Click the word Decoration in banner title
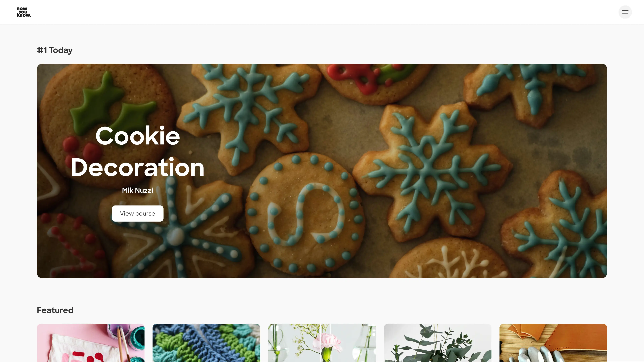 pos(138,168)
